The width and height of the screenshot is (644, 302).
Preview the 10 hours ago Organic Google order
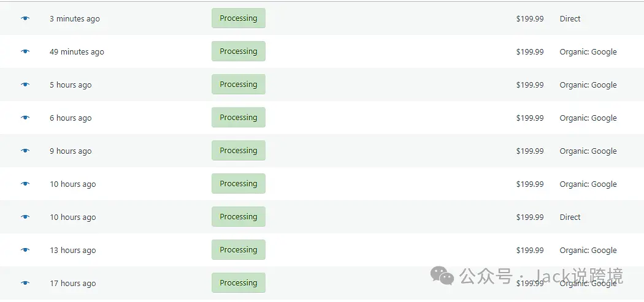coord(25,184)
